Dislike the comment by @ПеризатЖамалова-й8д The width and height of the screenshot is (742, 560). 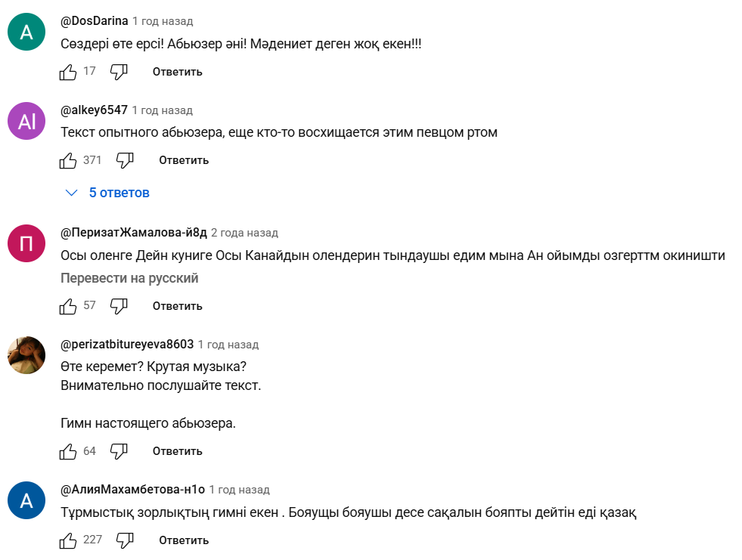click(119, 306)
